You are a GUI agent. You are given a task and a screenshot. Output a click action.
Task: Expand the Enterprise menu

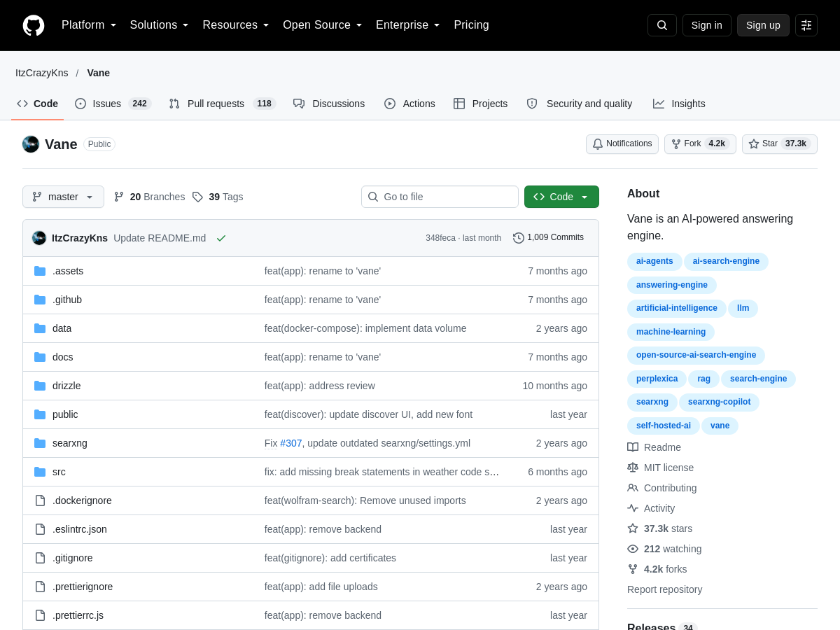tap(408, 25)
